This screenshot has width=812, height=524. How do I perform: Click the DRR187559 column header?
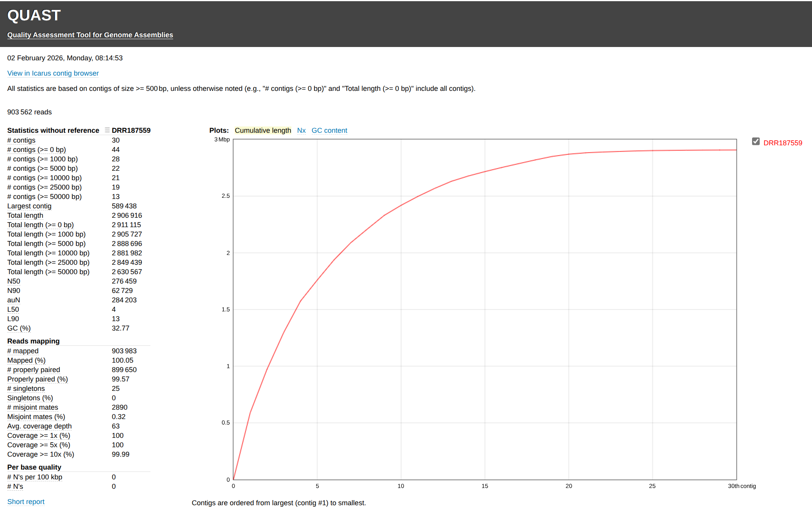click(131, 130)
